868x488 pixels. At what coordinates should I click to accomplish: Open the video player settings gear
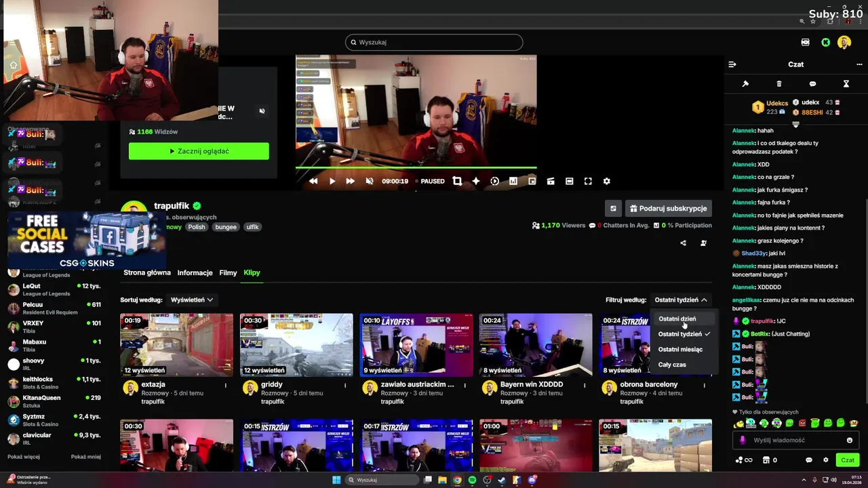tap(607, 181)
